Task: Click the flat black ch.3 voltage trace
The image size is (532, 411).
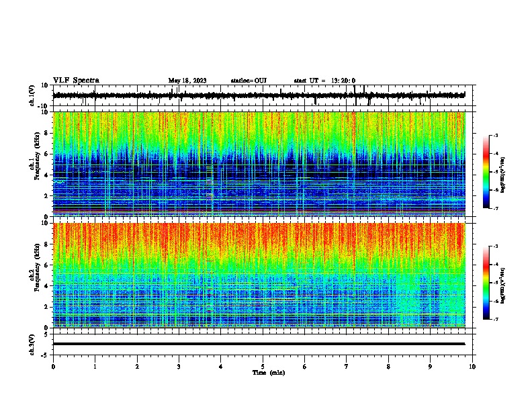Action: coord(259,344)
